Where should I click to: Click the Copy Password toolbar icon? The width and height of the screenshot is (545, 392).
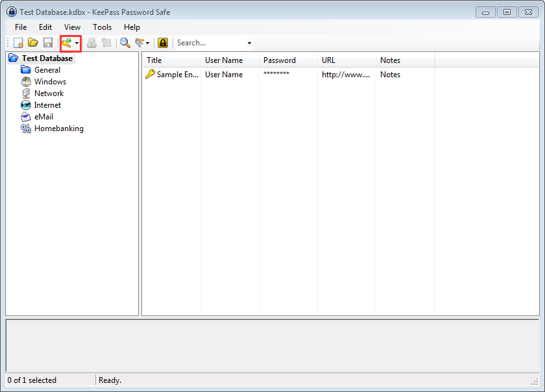click(x=106, y=43)
